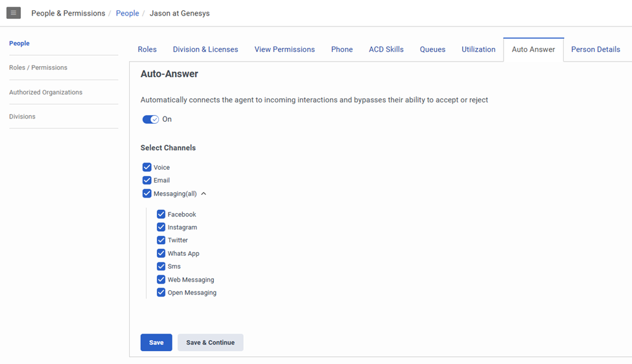Open the Person Details tab
The width and height of the screenshot is (632, 364).
(595, 49)
